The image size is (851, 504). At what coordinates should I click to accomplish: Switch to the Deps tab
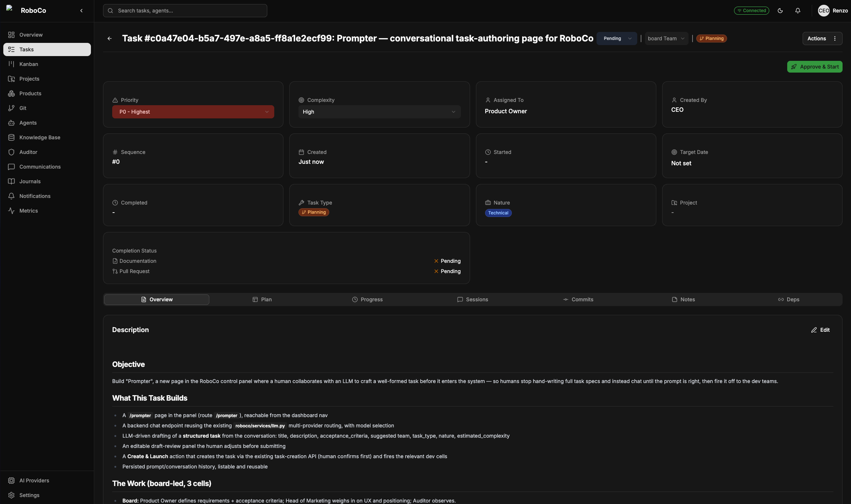(x=789, y=299)
